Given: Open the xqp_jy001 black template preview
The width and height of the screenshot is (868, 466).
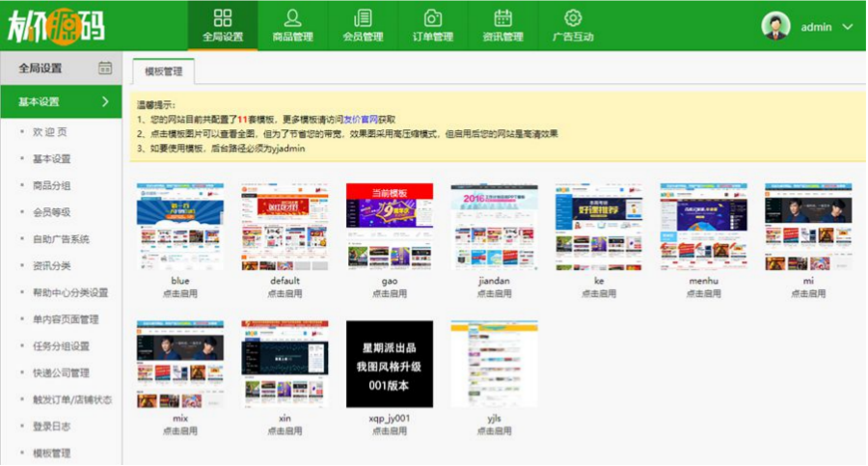Looking at the screenshot, I should coord(390,364).
